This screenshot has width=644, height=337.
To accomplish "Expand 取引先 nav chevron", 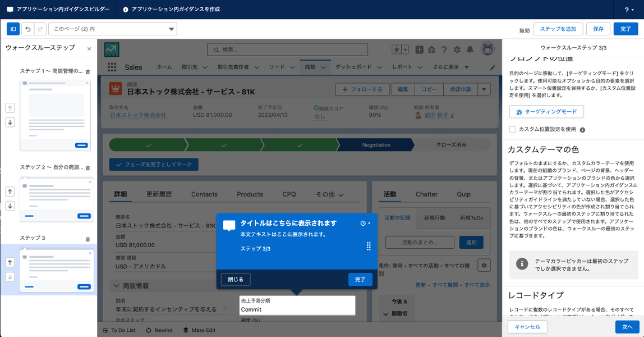I will [205, 67].
